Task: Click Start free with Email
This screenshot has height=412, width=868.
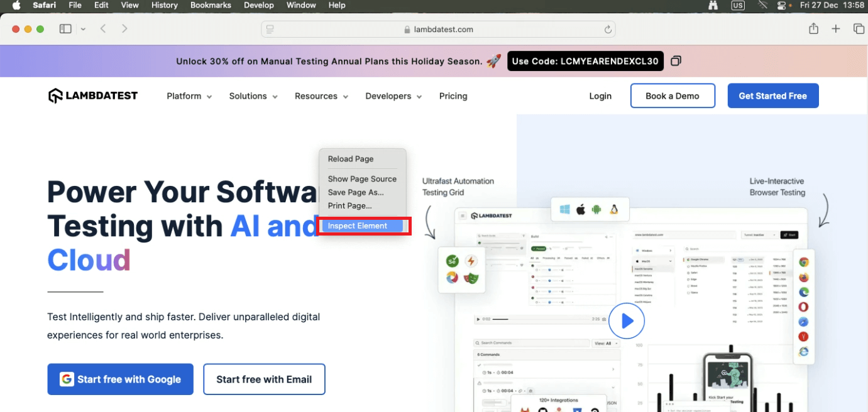Action: [x=264, y=379]
